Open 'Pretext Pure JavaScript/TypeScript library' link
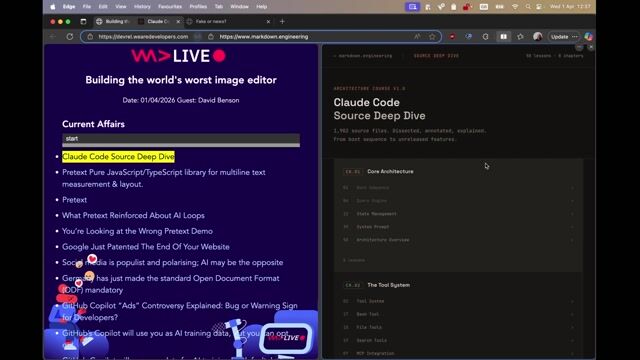Screen dimensions: 640x360 click(164, 178)
